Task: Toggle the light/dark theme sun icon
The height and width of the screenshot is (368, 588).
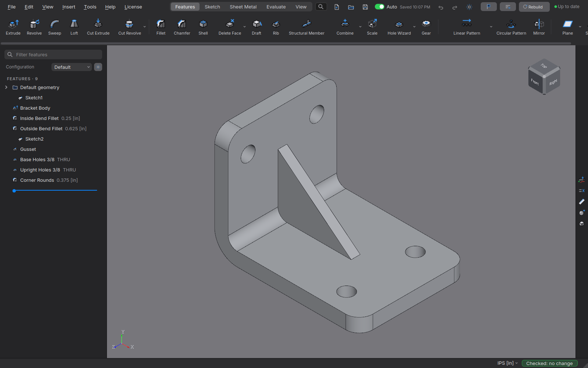Action: [x=469, y=7]
